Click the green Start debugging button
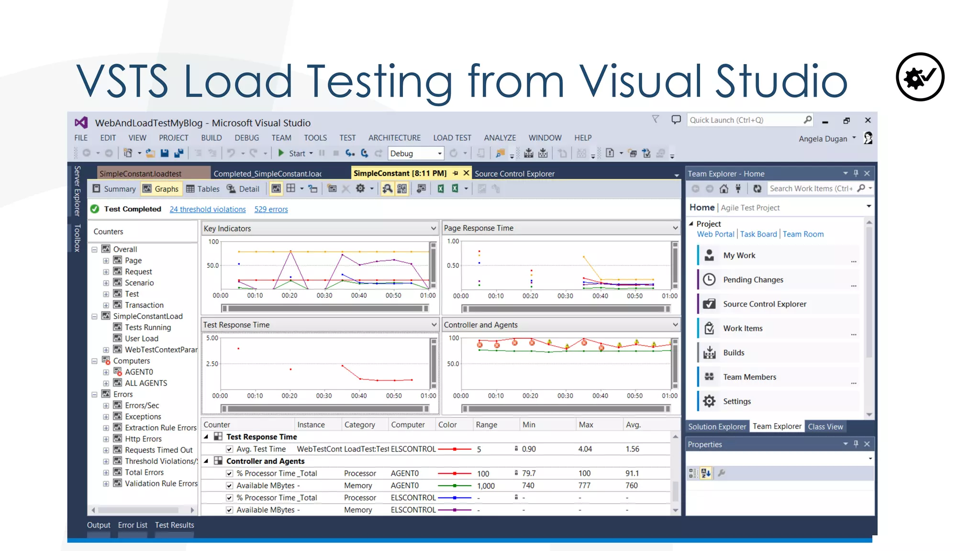The image size is (980, 551). [x=281, y=153]
